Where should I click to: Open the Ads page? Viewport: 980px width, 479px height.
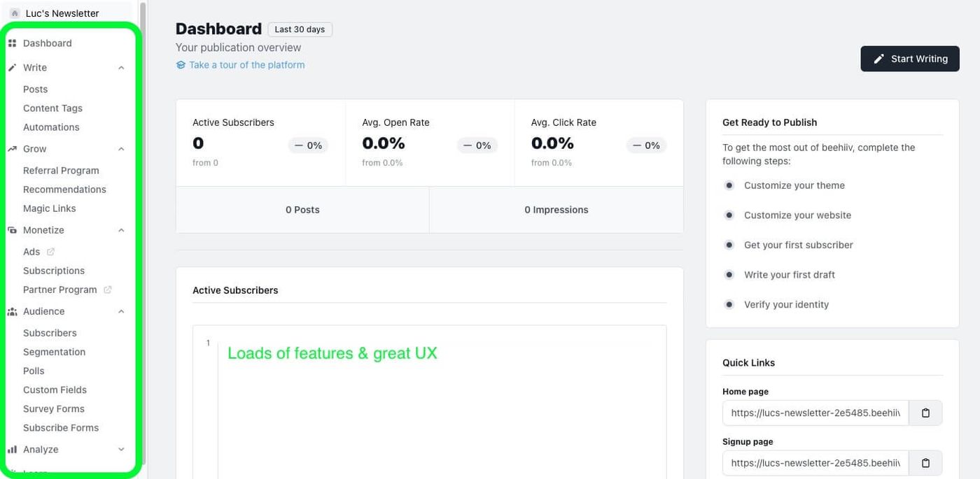[31, 252]
